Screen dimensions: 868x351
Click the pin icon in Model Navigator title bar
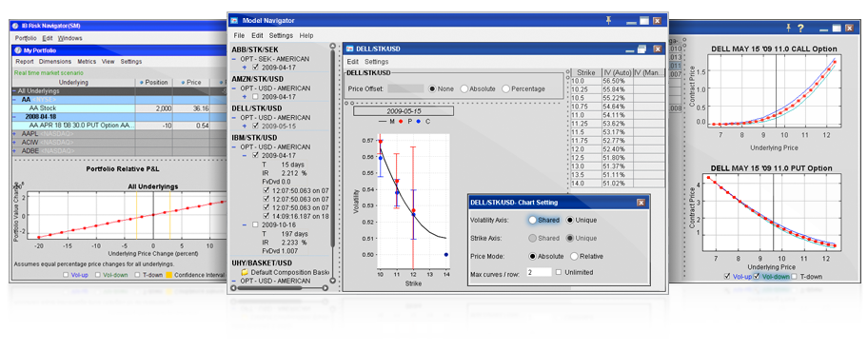coord(608,20)
